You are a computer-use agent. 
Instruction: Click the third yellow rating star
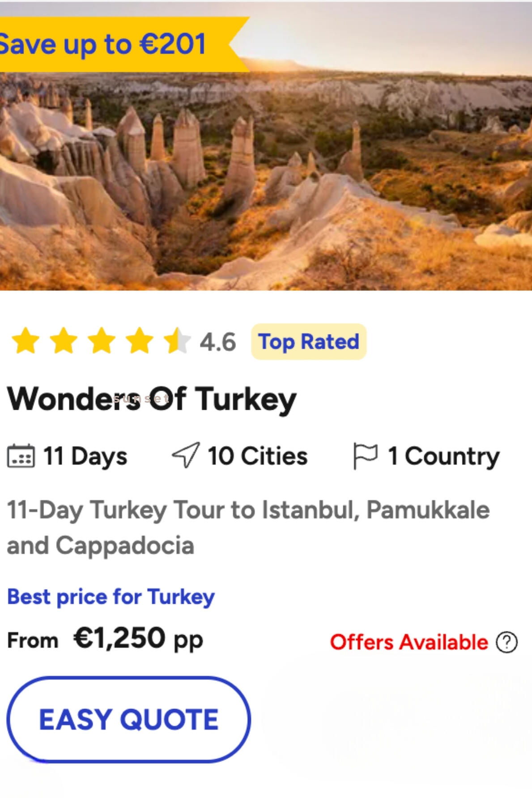click(x=102, y=341)
